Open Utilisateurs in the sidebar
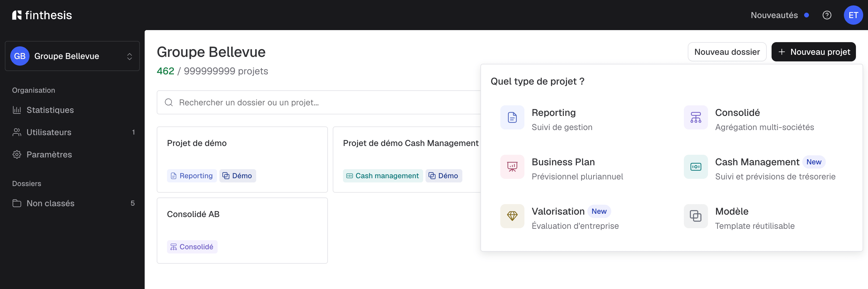This screenshot has width=868, height=289. [x=72, y=132]
